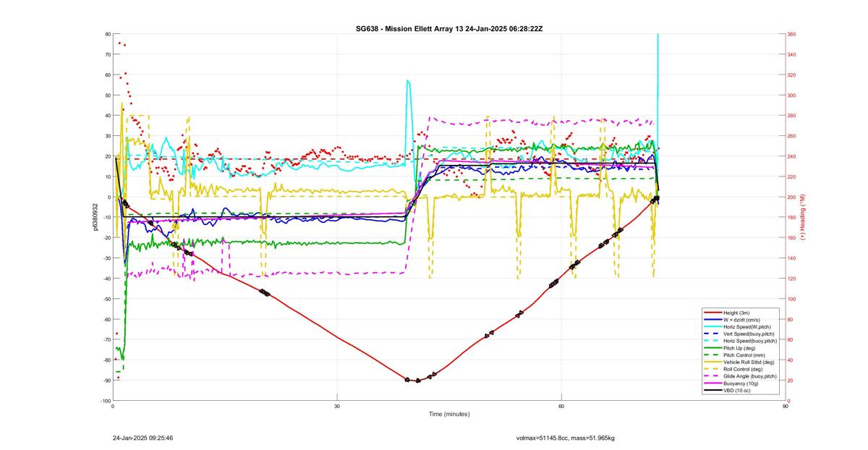The width and height of the screenshot is (868, 450).
Task: Select the 'Roll Control (deg)' legend entry
Action: coord(733,369)
